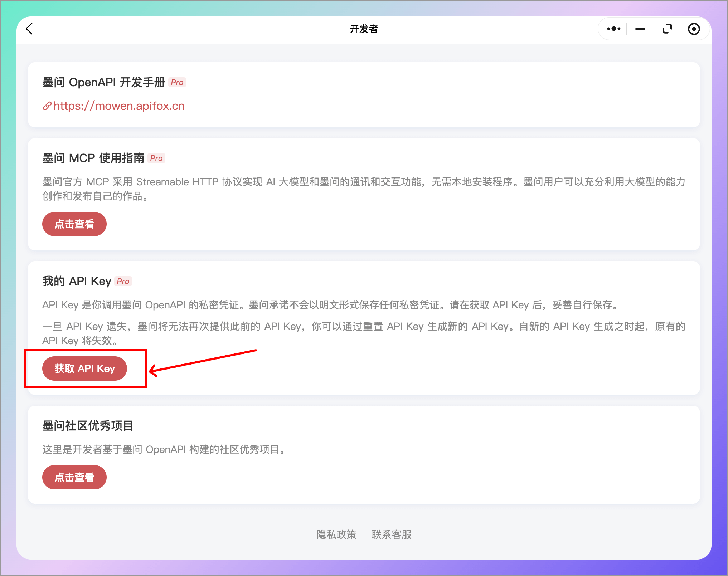Click the 开发者 page title
Image resolution: width=728 pixels, height=576 pixels.
point(364,29)
